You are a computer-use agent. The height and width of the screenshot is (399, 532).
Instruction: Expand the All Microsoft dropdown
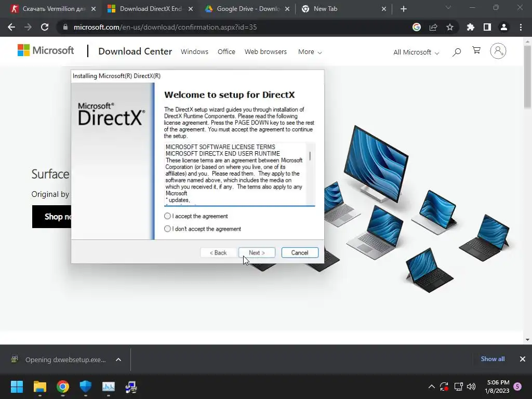tap(416, 52)
